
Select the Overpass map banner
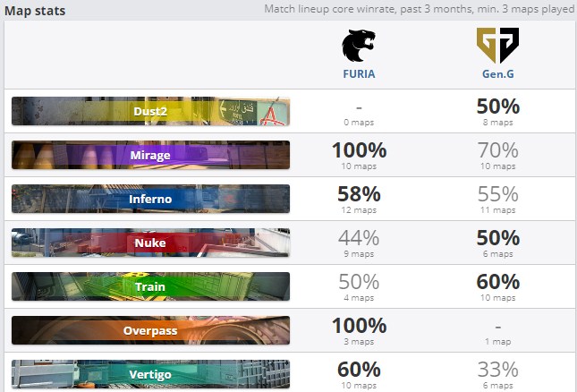pyautogui.click(x=150, y=330)
